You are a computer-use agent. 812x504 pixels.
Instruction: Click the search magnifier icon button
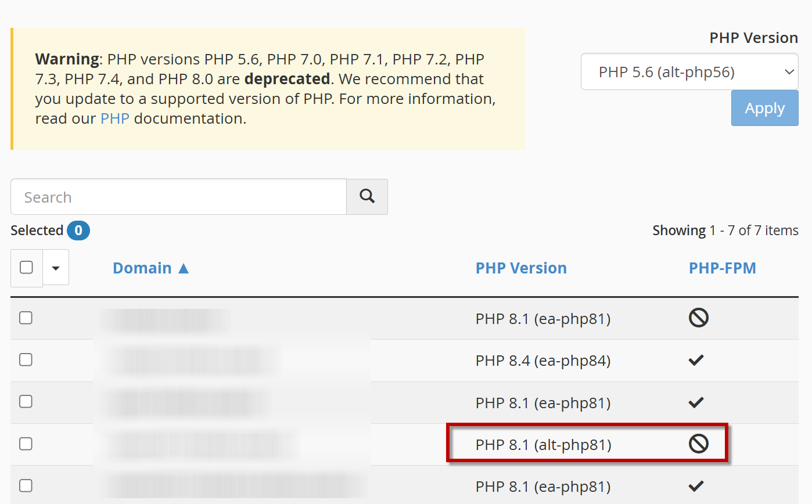coord(367,197)
